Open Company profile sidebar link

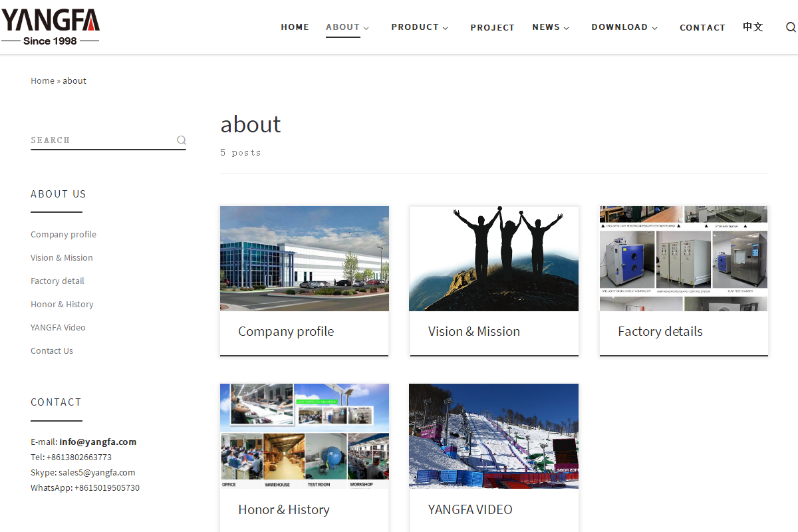click(63, 234)
